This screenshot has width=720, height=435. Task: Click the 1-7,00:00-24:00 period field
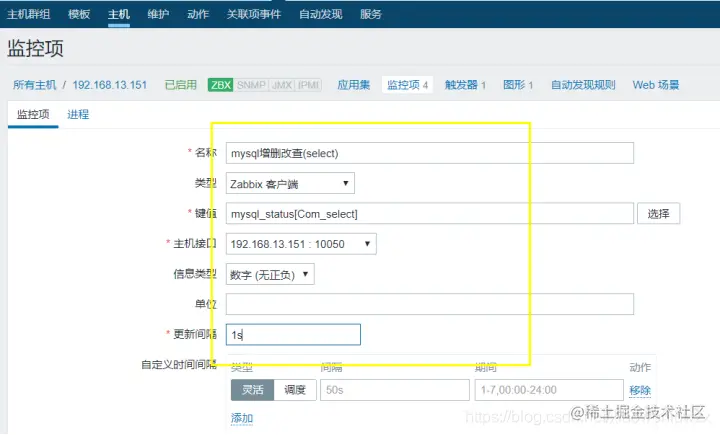click(x=549, y=390)
